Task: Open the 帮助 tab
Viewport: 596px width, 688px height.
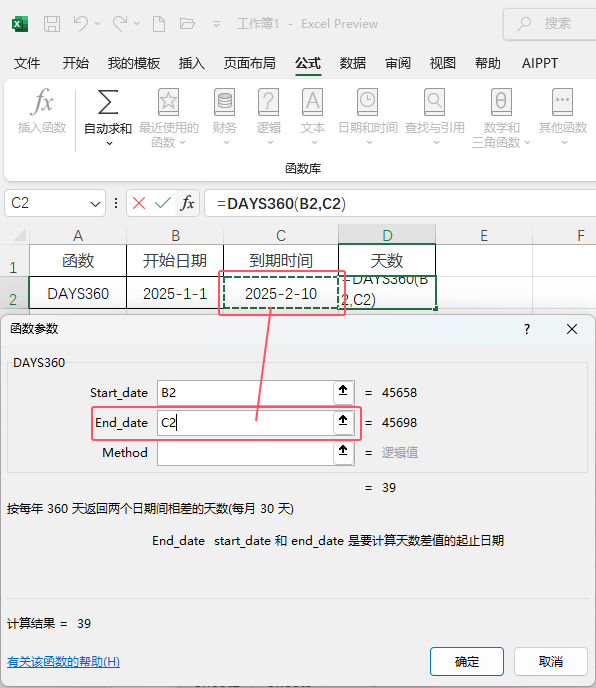Action: click(488, 63)
